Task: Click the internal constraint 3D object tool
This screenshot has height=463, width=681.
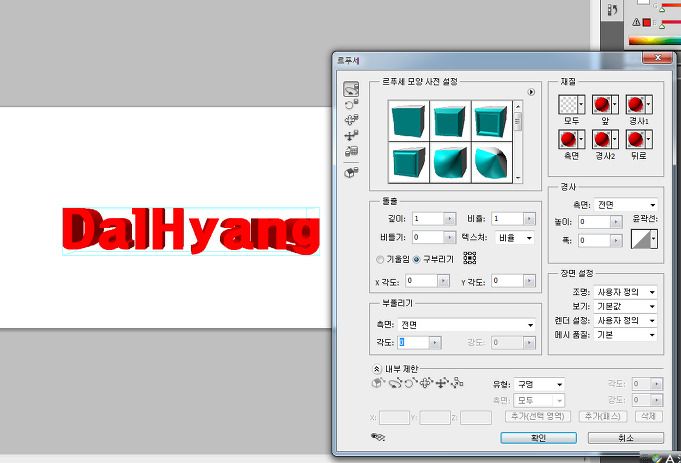Action: [x=378, y=383]
